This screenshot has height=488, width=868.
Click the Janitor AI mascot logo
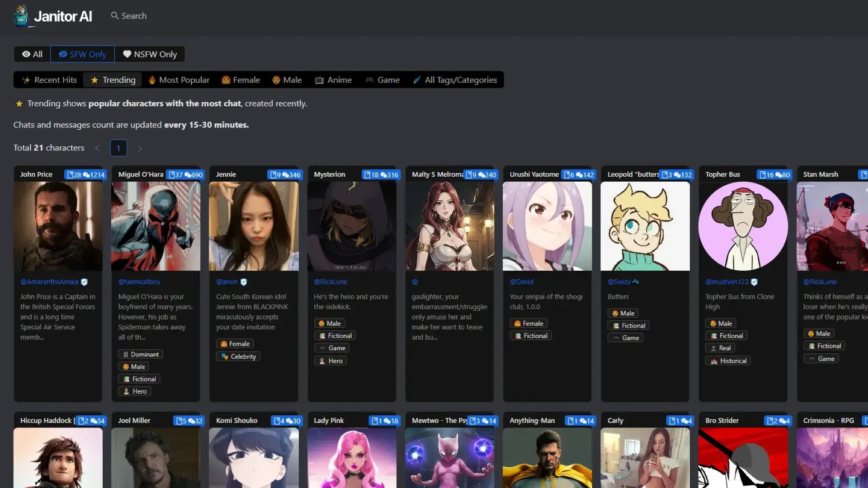(21, 16)
